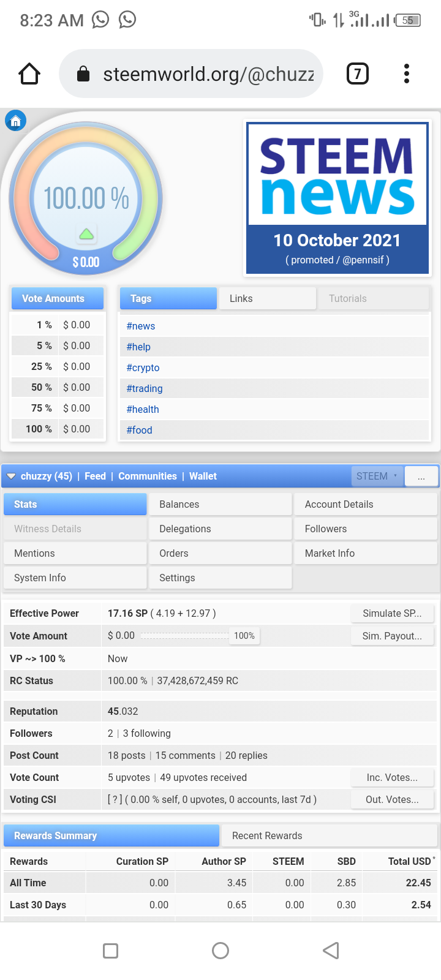Select the Stats tab

coord(75,504)
